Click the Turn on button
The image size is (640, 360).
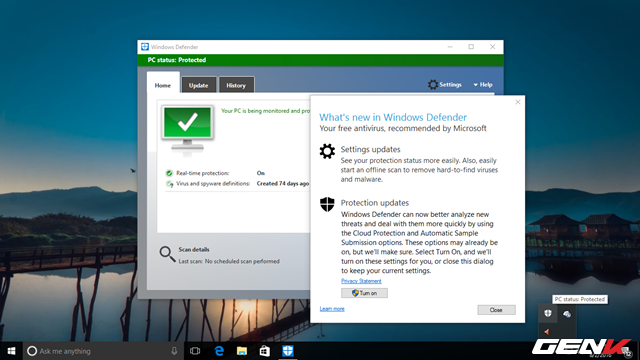coord(364,293)
